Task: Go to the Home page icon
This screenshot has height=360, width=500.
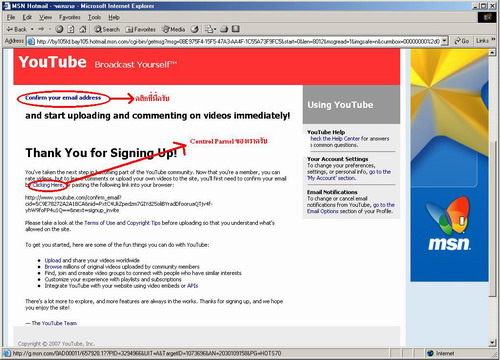Action: pyautogui.click(x=82, y=29)
